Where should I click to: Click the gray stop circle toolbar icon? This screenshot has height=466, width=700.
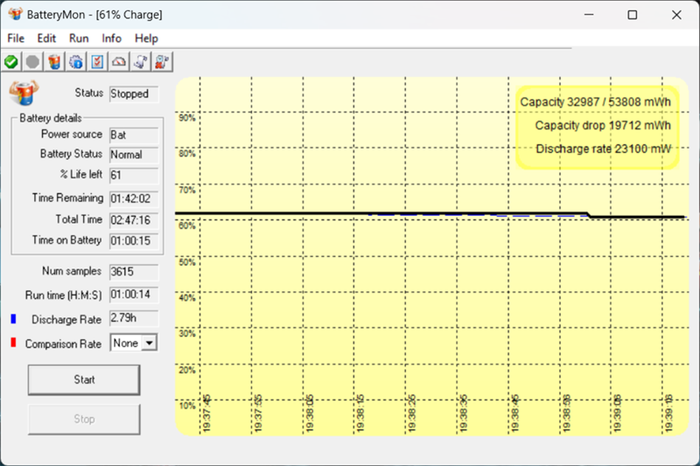coord(33,62)
